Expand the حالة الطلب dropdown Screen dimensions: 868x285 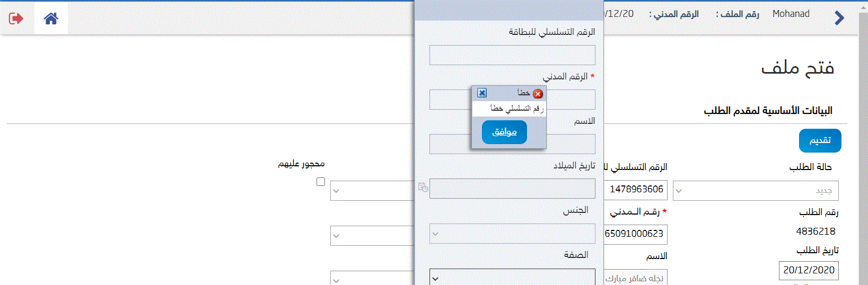756,191
